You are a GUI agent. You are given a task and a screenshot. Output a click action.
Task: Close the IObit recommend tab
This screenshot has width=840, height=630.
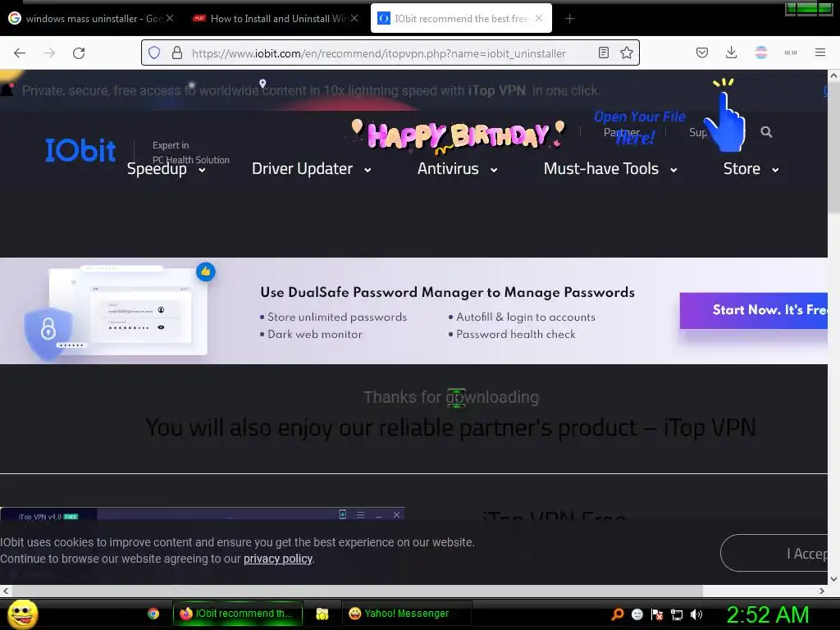[539, 18]
